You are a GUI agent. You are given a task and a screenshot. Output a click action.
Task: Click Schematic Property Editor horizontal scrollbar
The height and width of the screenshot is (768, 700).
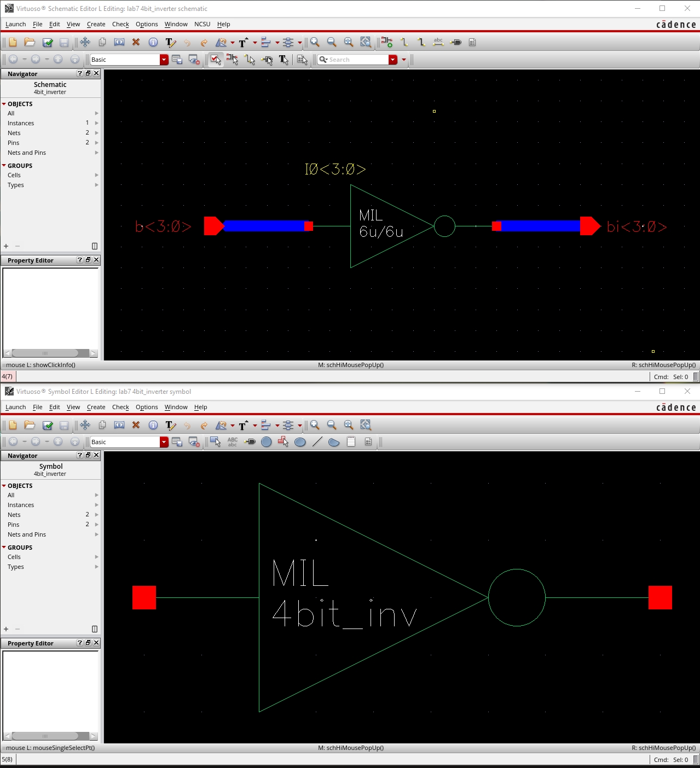(50, 353)
